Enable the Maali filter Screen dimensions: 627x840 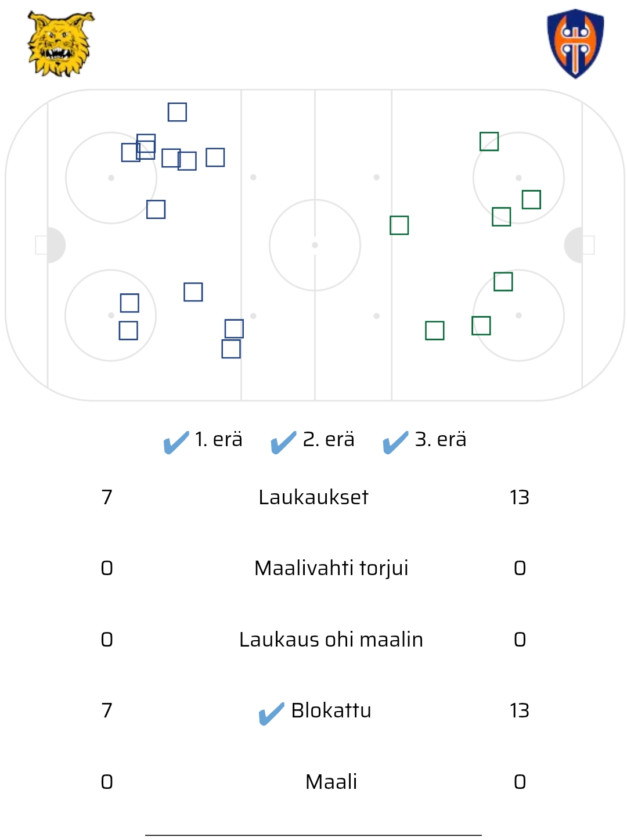(331, 782)
